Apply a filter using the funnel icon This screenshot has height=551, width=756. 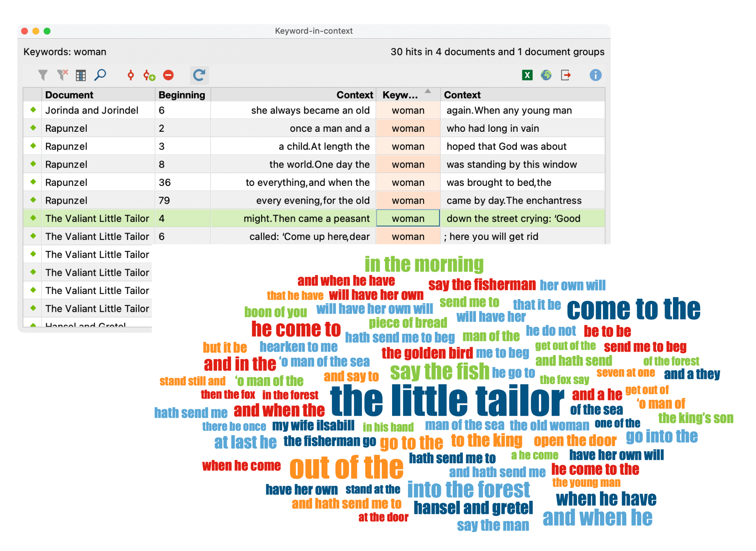tap(43, 75)
